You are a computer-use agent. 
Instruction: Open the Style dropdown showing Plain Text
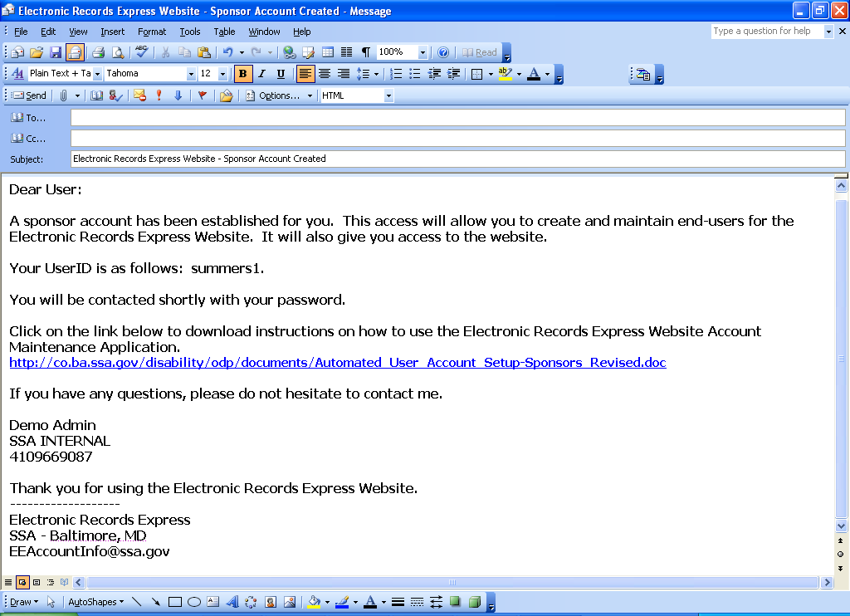(98, 74)
